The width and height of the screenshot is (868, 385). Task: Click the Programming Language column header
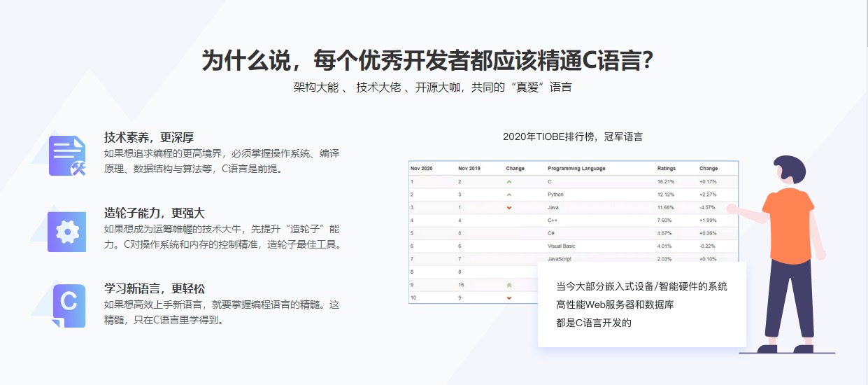tap(576, 169)
